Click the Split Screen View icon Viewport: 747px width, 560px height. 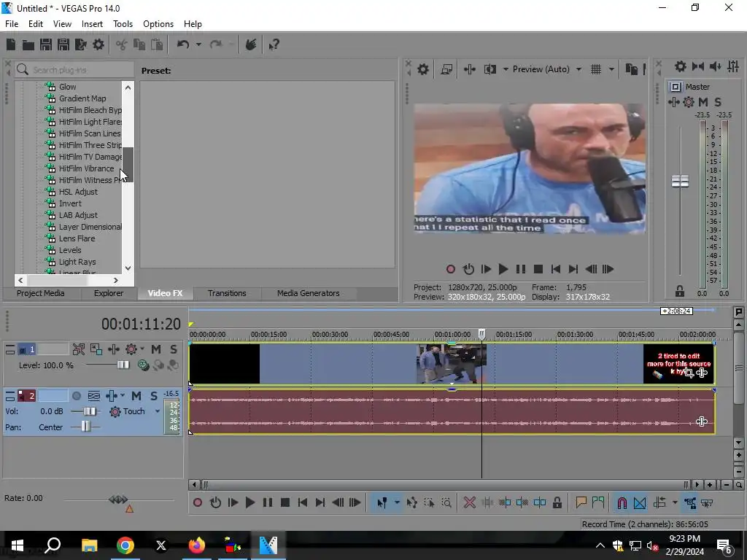489,69
